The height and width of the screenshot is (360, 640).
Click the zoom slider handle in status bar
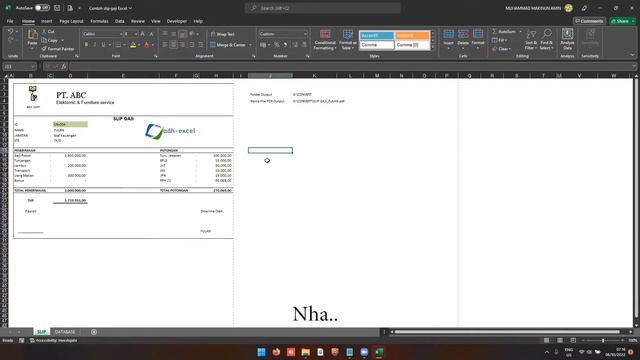click(603, 340)
